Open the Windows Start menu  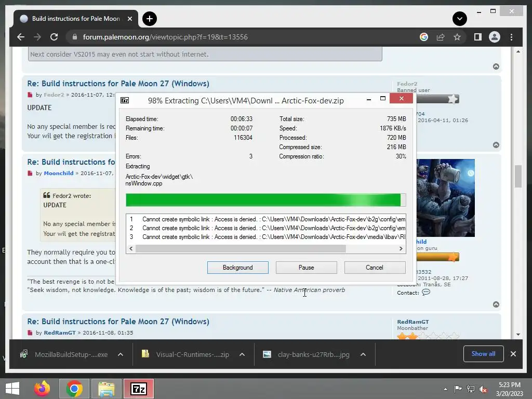coord(12,389)
